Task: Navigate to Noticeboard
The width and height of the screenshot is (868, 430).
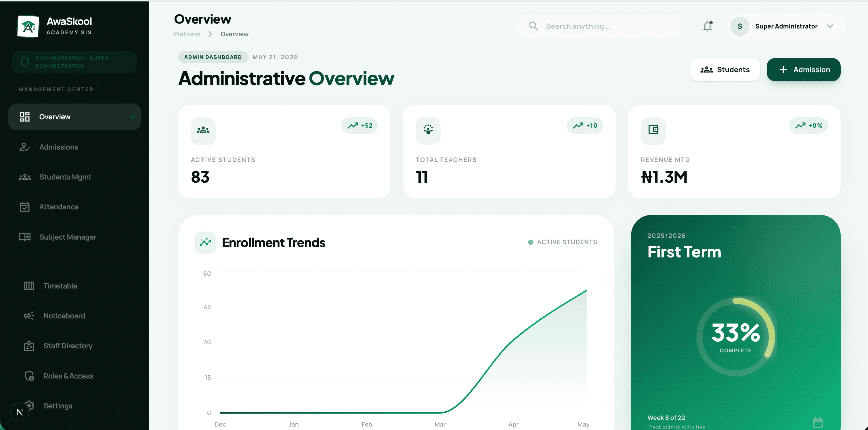Action: tap(74, 316)
